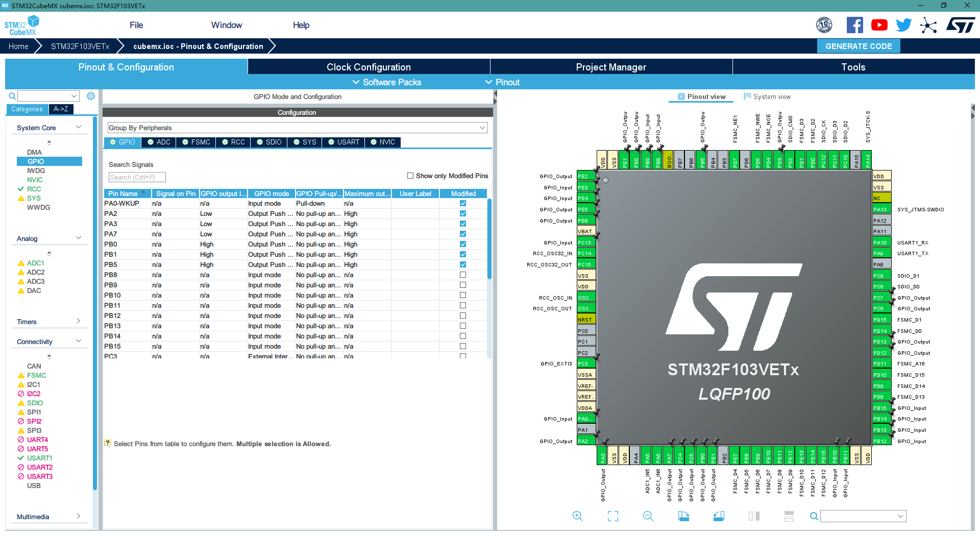
Task: Open the pin search combo box
Action: point(863,516)
